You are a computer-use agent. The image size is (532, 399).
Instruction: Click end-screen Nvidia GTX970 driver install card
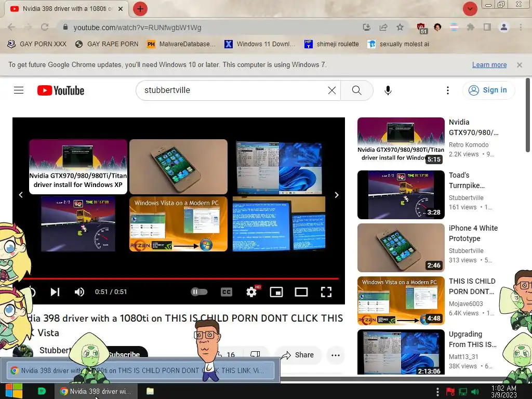pos(78,167)
